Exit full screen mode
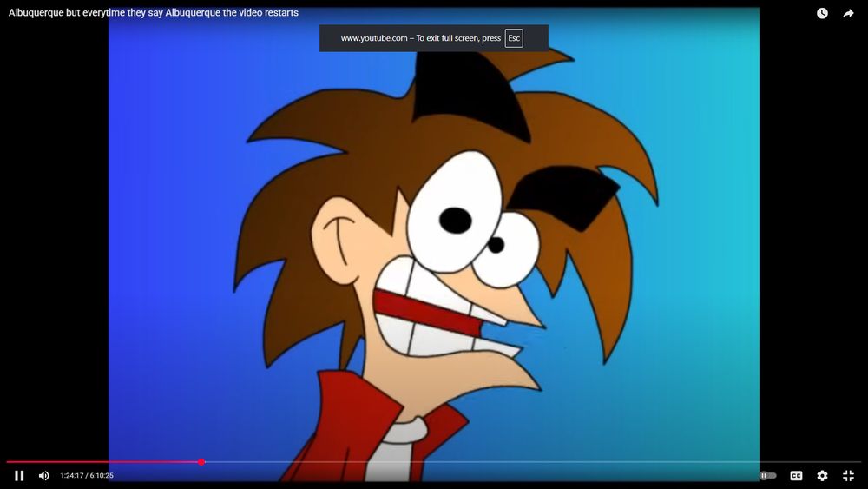This screenshot has width=868, height=489. click(848, 476)
